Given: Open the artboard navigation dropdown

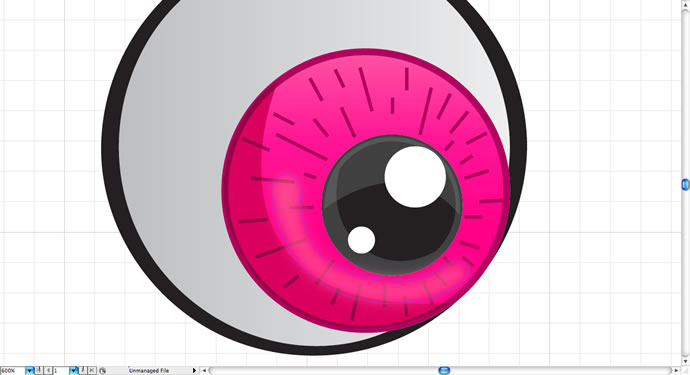Looking at the screenshot, I should (73, 371).
